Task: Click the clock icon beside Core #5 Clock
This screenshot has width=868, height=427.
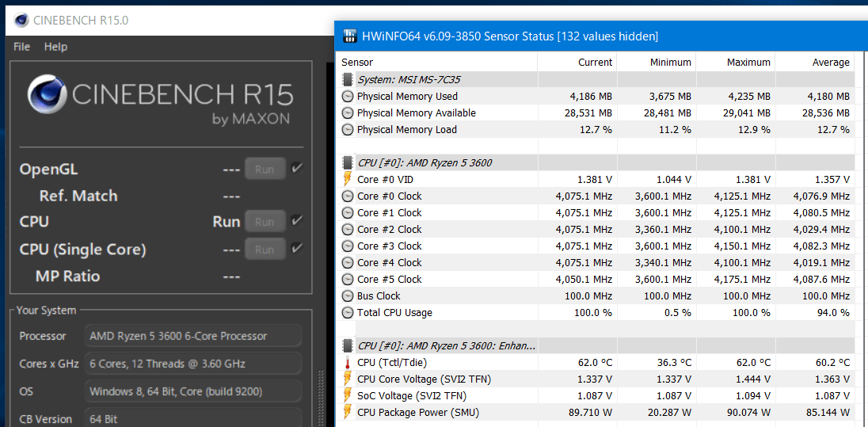Action: click(x=348, y=279)
